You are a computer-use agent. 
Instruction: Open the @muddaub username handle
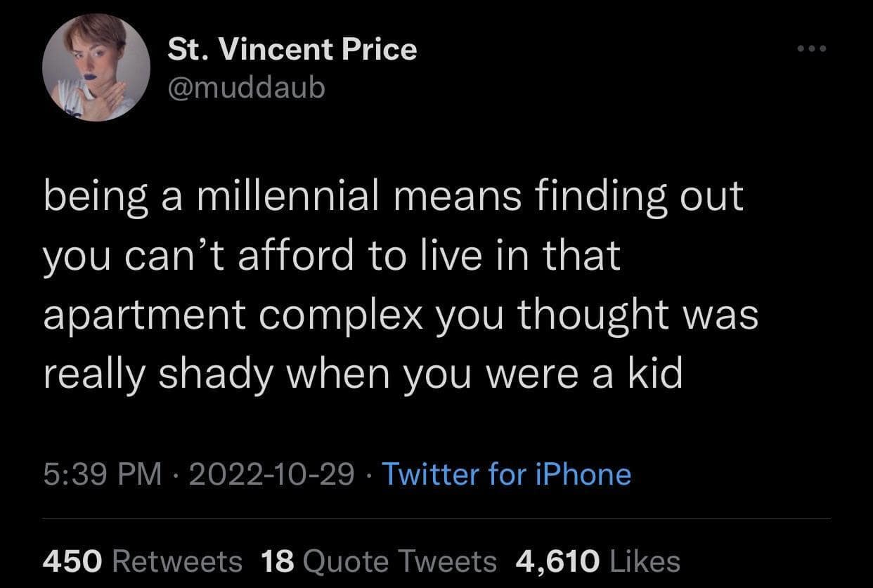247,87
